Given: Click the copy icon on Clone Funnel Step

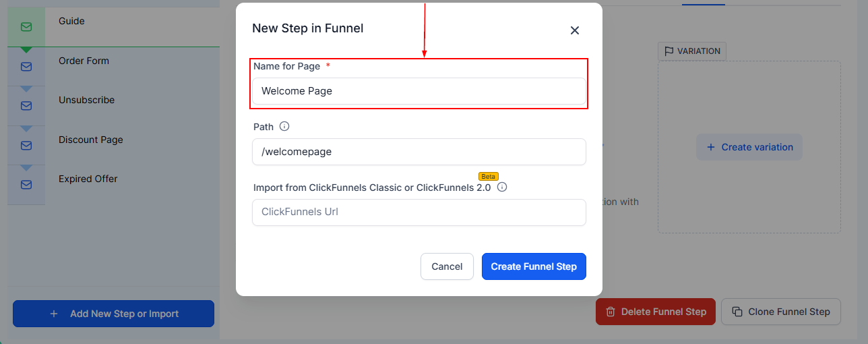Looking at the screenshot, I should [x=737, y=312].
